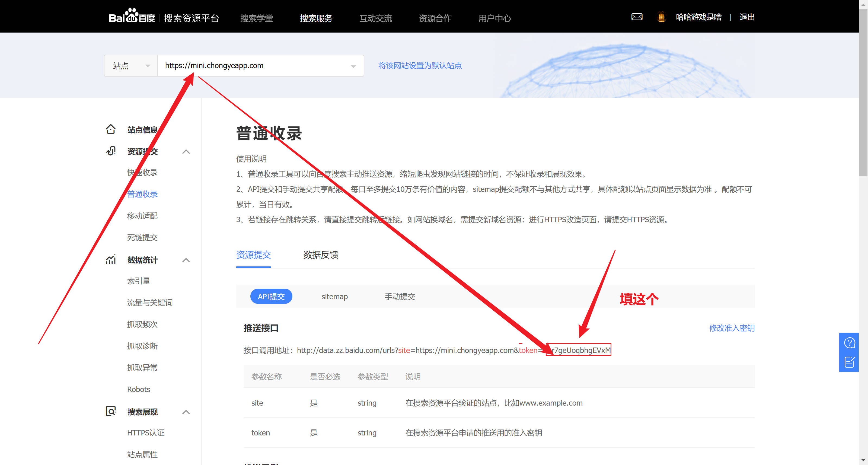Open HTTPS认证 in sidebar

tap(146, 433)
